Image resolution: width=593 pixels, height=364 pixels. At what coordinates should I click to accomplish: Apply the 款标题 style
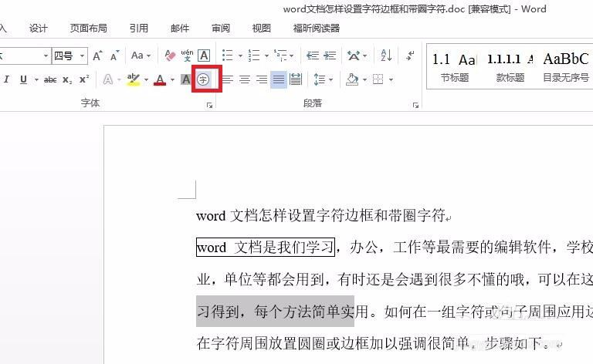[x=510, y=67]
